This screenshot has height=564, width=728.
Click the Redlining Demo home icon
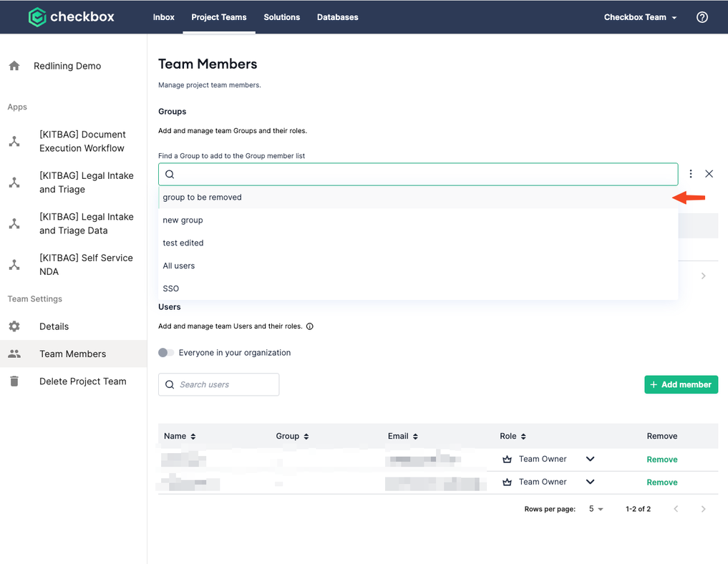(14, 66)
